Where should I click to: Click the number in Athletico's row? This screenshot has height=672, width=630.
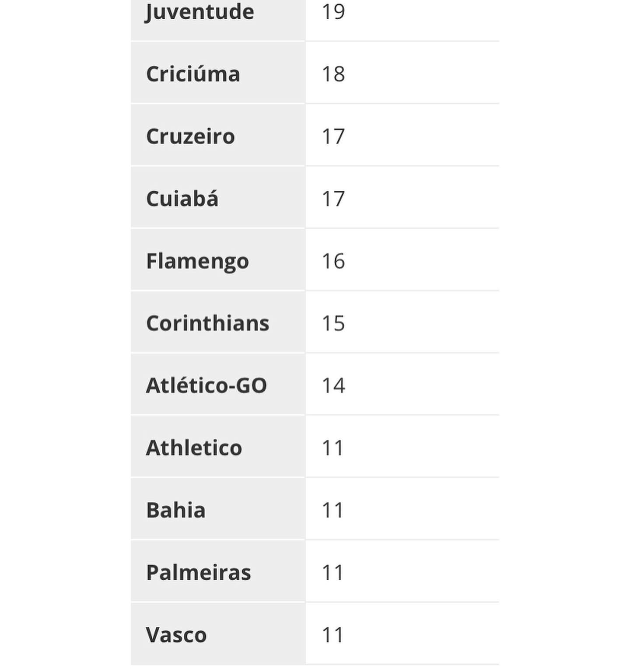(x=332, y=448)
